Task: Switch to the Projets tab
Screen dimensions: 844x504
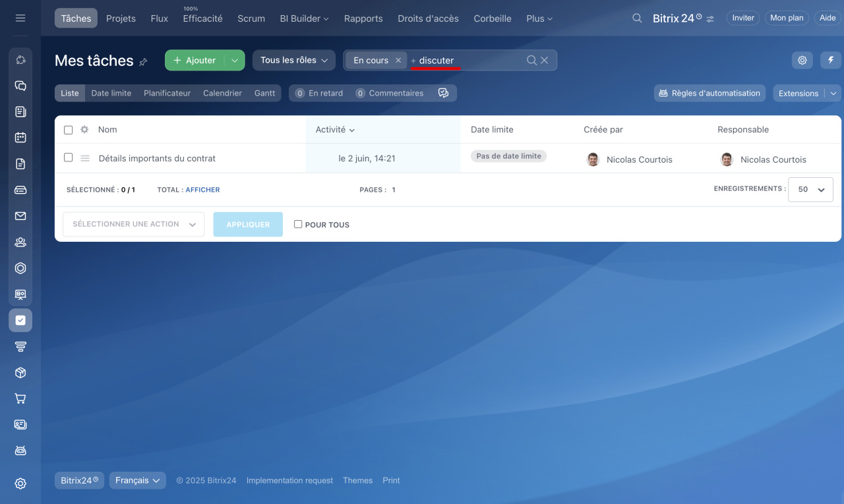Action: (x=121, y=18)
